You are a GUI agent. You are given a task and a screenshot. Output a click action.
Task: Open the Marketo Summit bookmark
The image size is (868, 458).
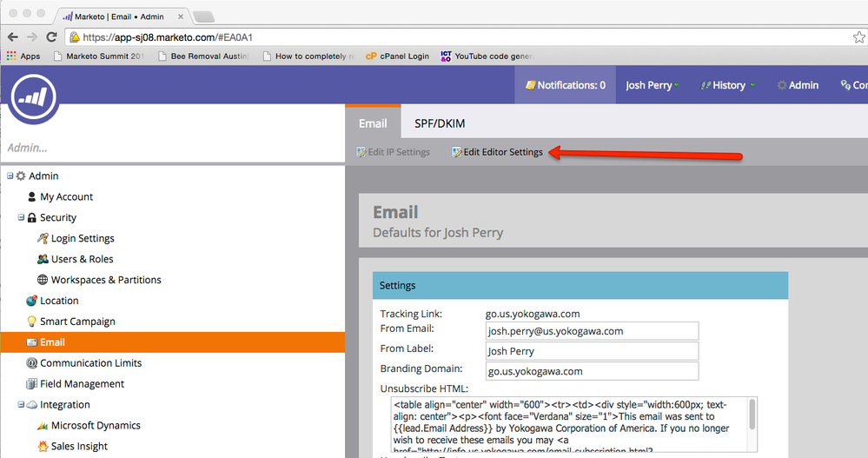coord(98,56)
